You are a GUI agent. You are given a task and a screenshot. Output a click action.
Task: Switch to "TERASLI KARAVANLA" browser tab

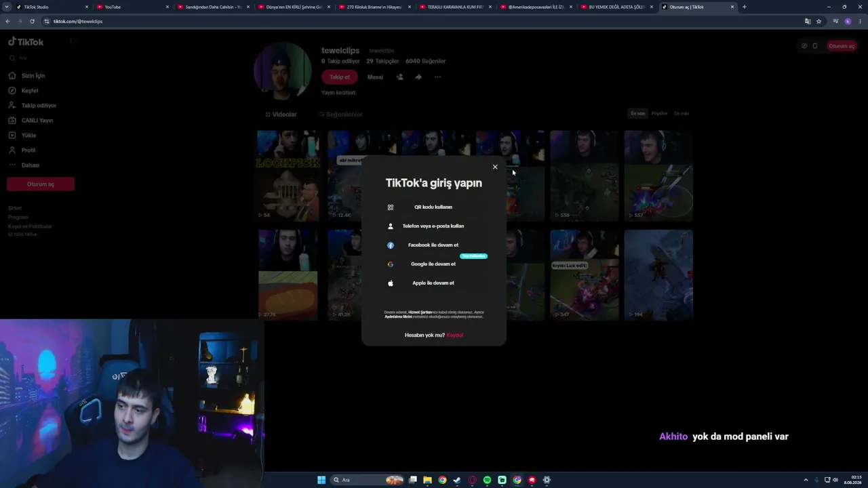pos(455,7)
